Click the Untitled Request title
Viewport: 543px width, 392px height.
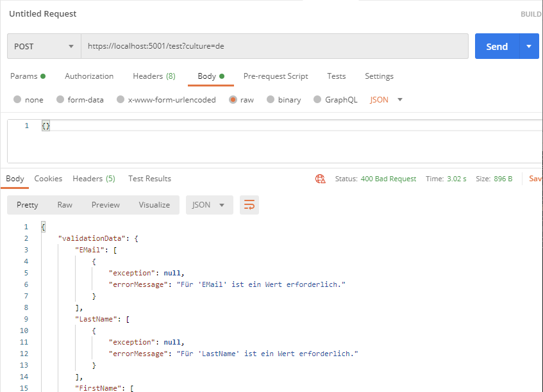pyautogui.click(x=42, y=14)
